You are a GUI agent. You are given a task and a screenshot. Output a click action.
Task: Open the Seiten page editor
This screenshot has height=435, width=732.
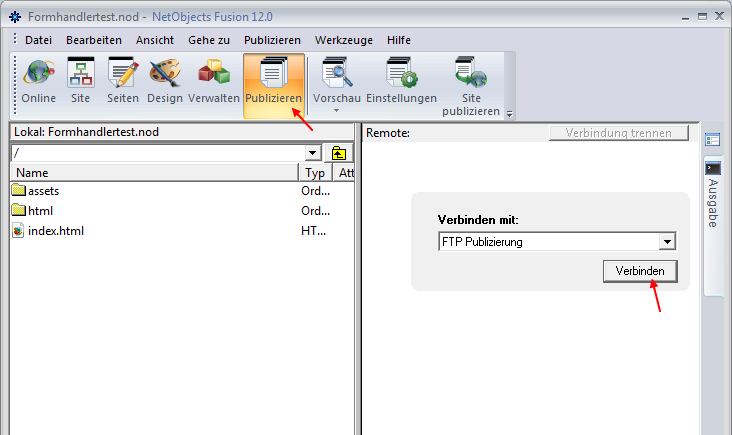123,81
